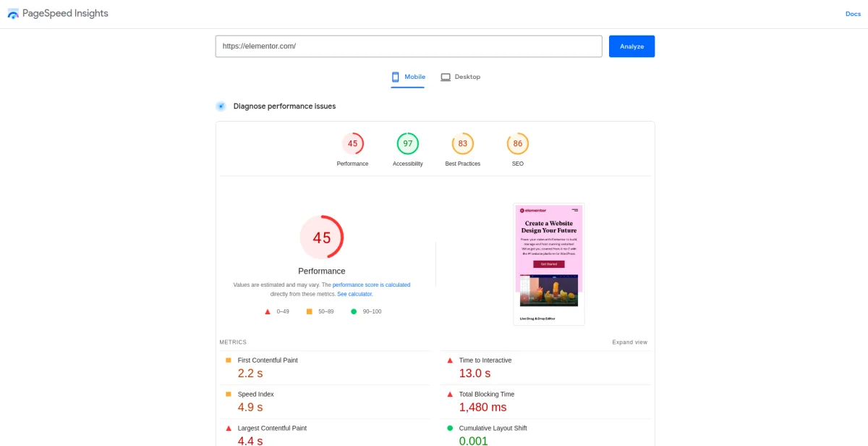Open the See calculator link
Screen dimensions: 868x446
354,295
